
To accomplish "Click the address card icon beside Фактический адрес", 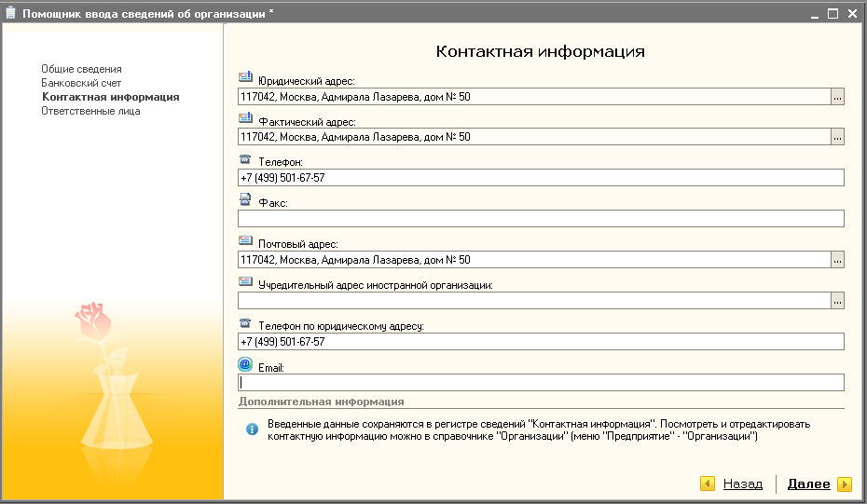I will point(245,118).
